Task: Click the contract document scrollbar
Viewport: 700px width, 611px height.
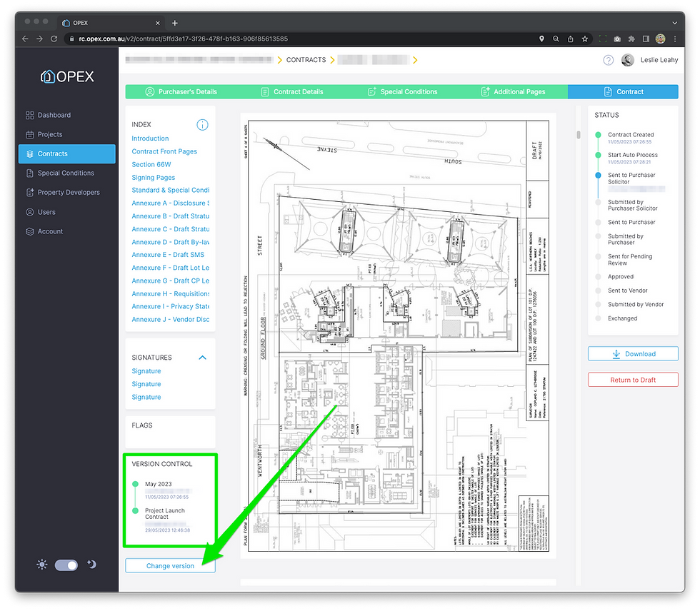Action: (578, 135)
